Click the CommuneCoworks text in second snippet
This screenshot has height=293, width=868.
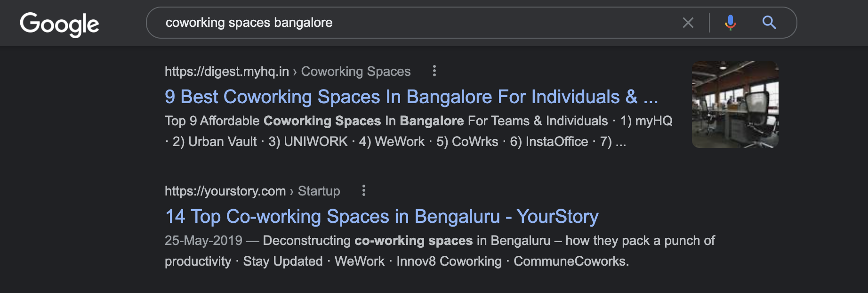tap(571, 261)
